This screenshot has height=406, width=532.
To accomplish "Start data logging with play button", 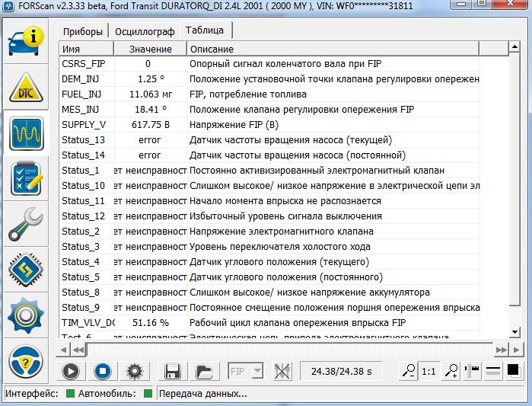I will [x=71, y=371].
